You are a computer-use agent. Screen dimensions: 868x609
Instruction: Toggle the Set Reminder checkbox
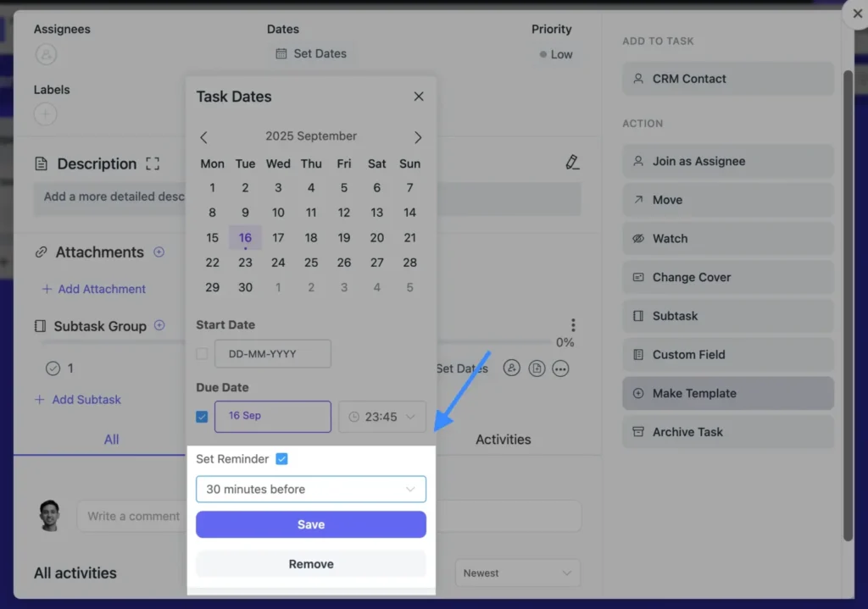[282, 459]
